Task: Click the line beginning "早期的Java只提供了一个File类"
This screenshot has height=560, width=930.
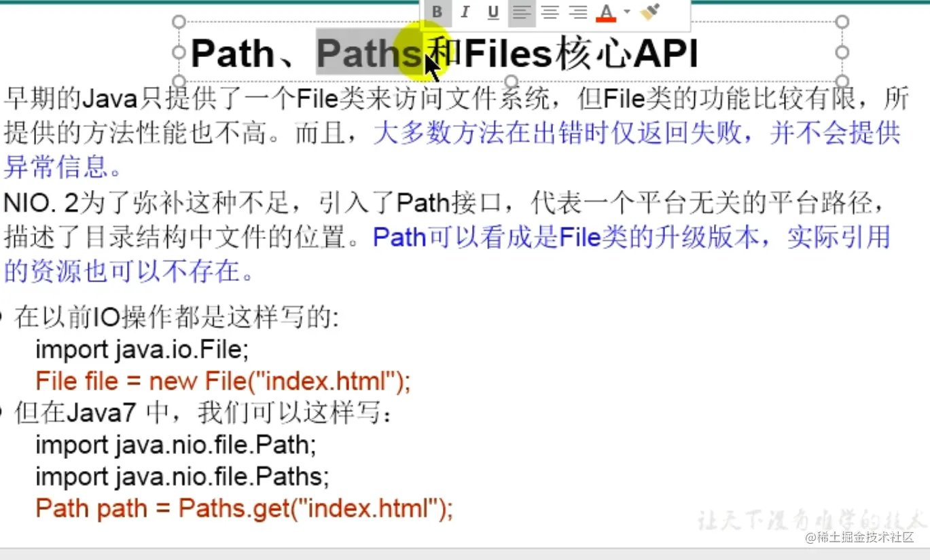Action: pos(457,100)
